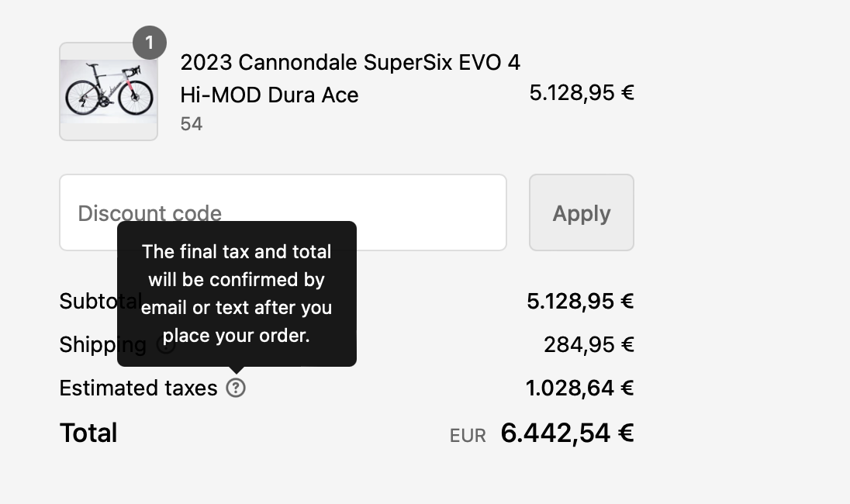Click the Subtotal label

[88, 301]
